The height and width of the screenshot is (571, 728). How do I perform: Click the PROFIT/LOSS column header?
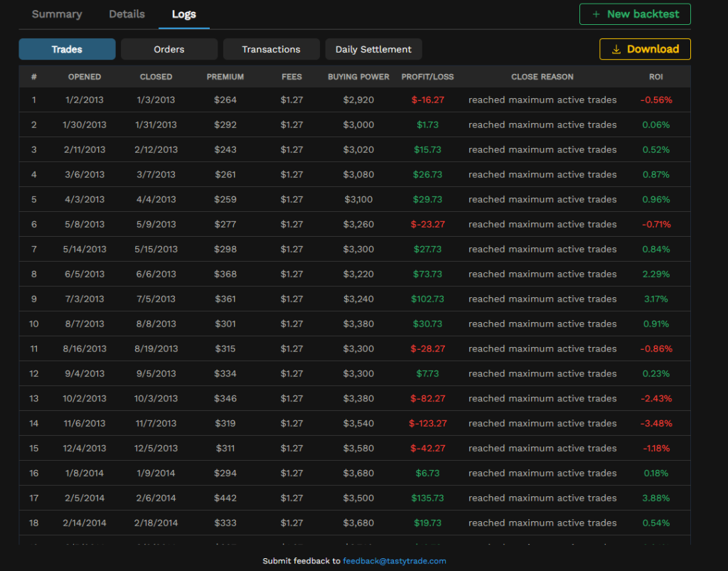click(427, 77)
